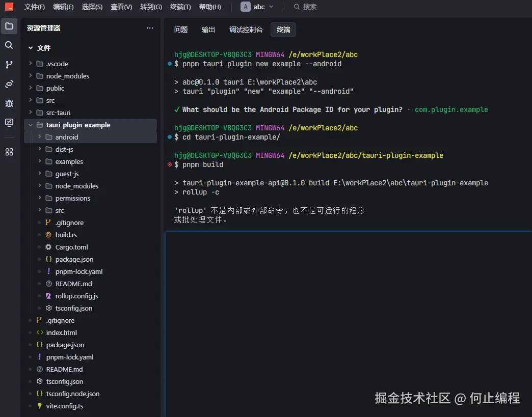Open the 选择(S) menu
The image size is (532, 417).
pyautogui.click(x=92, y=7)
